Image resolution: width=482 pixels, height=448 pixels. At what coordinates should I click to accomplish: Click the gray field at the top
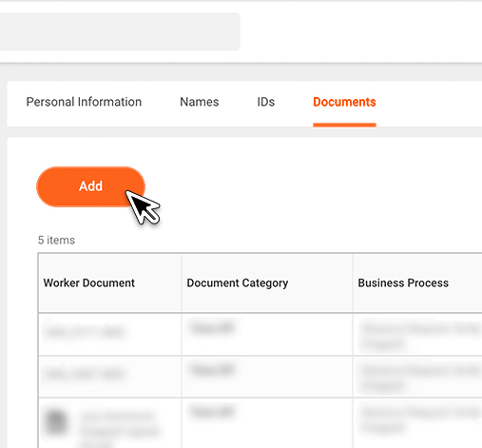(120, 31)
